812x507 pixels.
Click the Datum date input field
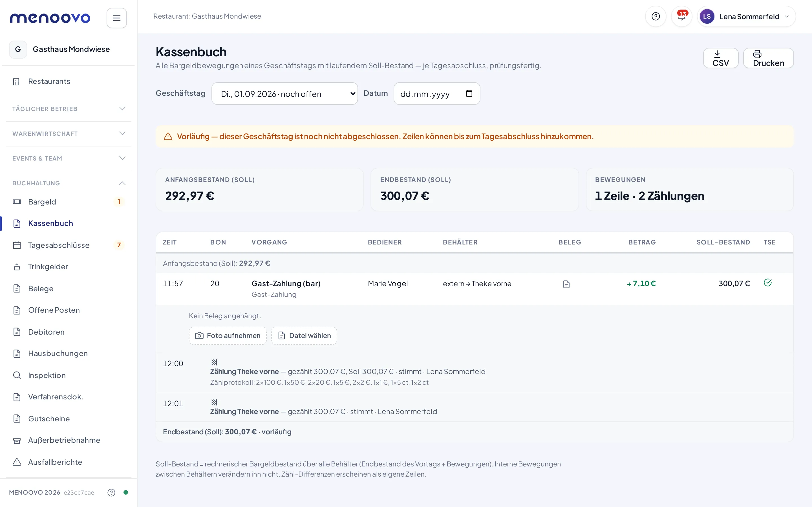(x=436, y=94)
